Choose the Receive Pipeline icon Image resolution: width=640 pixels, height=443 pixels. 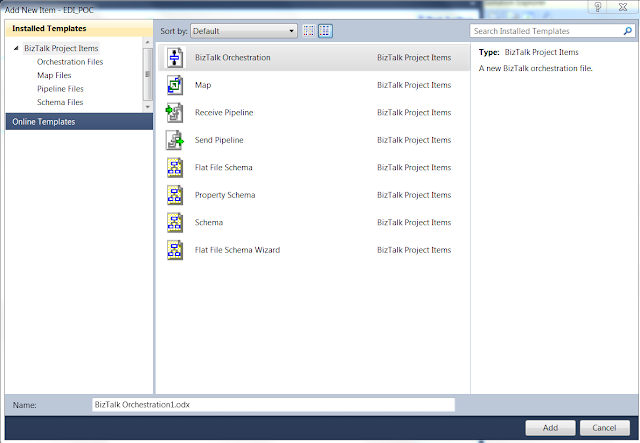pos(175,113)
